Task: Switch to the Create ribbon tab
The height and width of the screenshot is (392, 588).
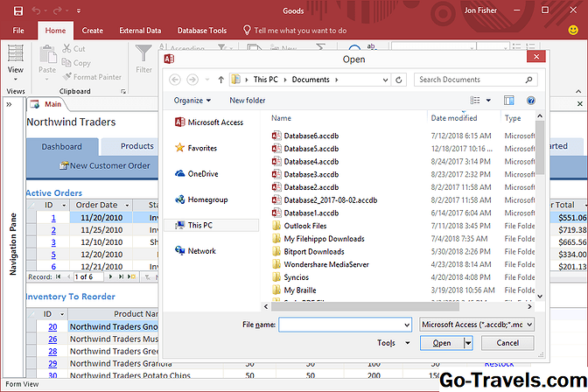Action: click(x=92, y=31)
